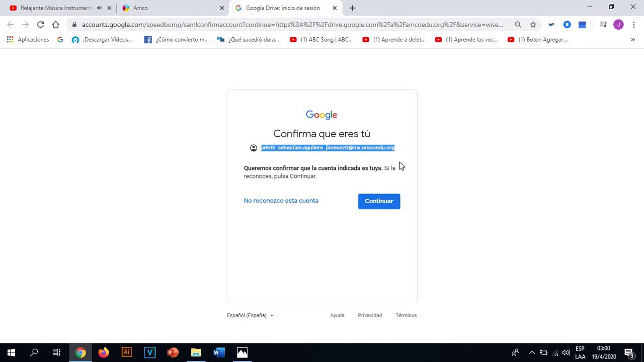The image size is (644, 362).
Task: Show hidden system tray icons arrow
Action: (x=532, y=352)
